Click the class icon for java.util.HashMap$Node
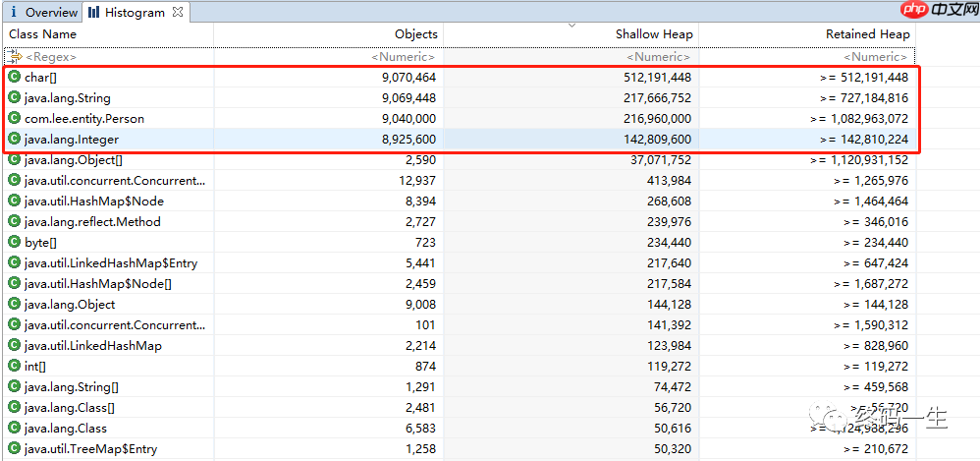Viewport: 980px width, 461px height. coord(14,201)
